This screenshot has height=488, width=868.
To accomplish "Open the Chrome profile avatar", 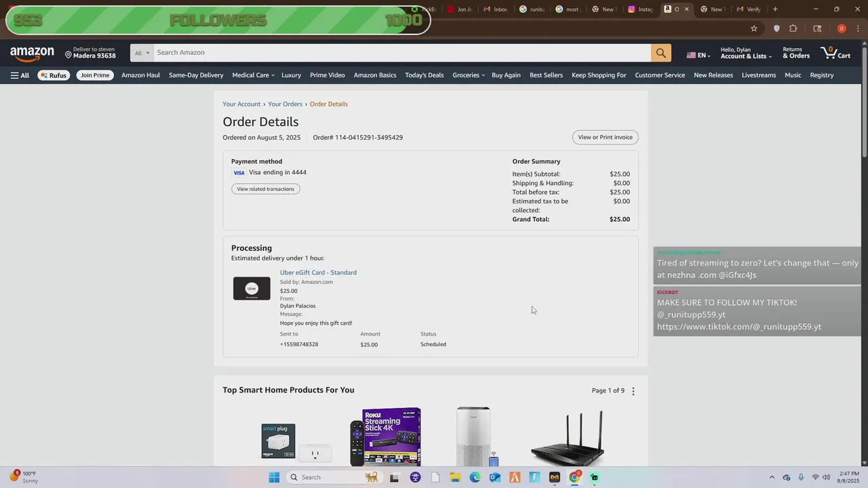I will [842, 28].
